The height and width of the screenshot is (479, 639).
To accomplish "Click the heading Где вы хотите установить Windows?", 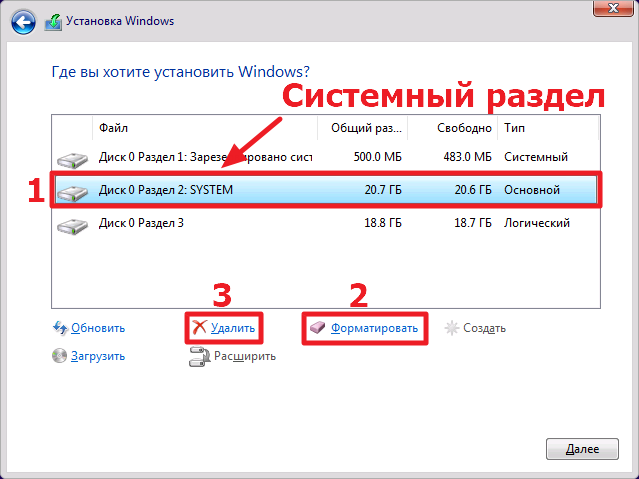I will click(181, 72).
